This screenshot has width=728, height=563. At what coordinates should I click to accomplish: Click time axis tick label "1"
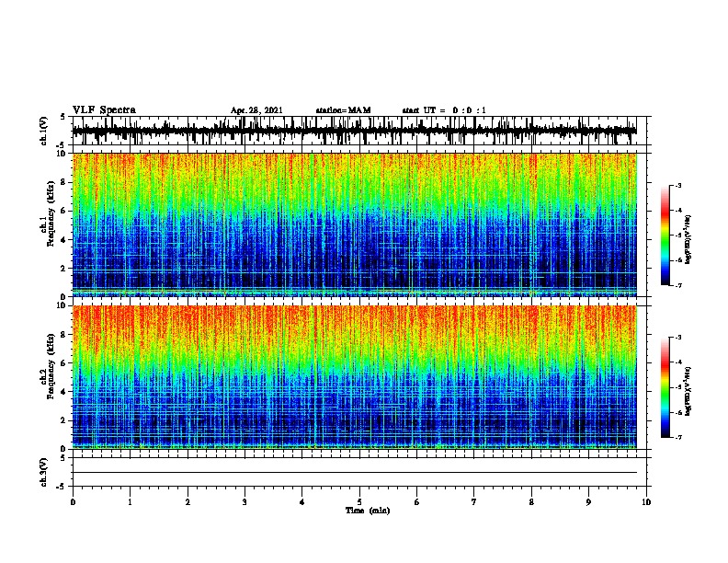pyautogui.click(x=130, y=502)
